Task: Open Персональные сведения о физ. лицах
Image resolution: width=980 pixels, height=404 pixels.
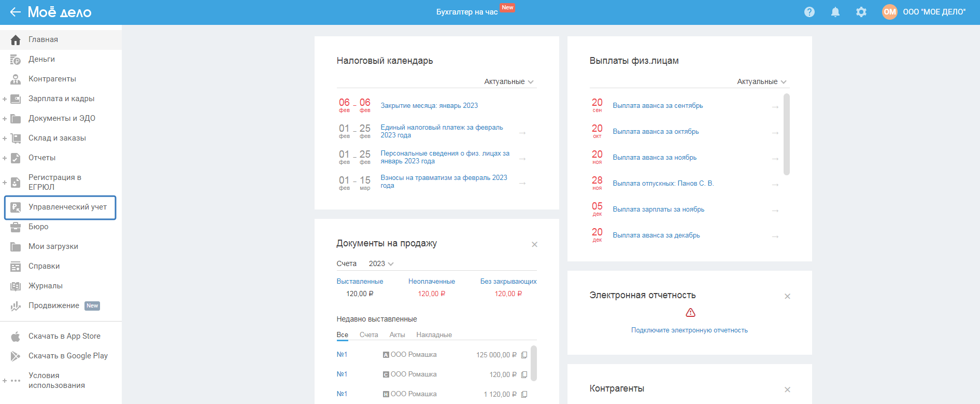Action: tap(445, 157)
